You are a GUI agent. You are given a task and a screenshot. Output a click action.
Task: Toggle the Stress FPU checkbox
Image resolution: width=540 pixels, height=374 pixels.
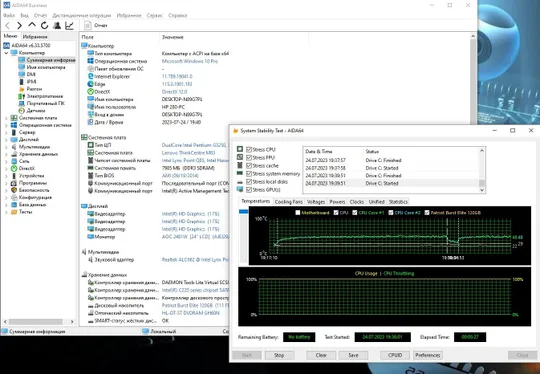(x=249, y=157)
